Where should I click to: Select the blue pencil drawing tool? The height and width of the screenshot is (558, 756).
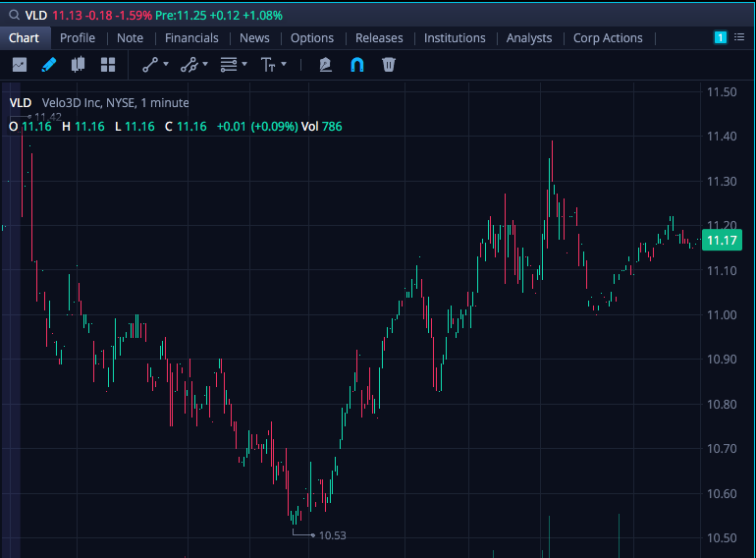click(x=49, y=65)
